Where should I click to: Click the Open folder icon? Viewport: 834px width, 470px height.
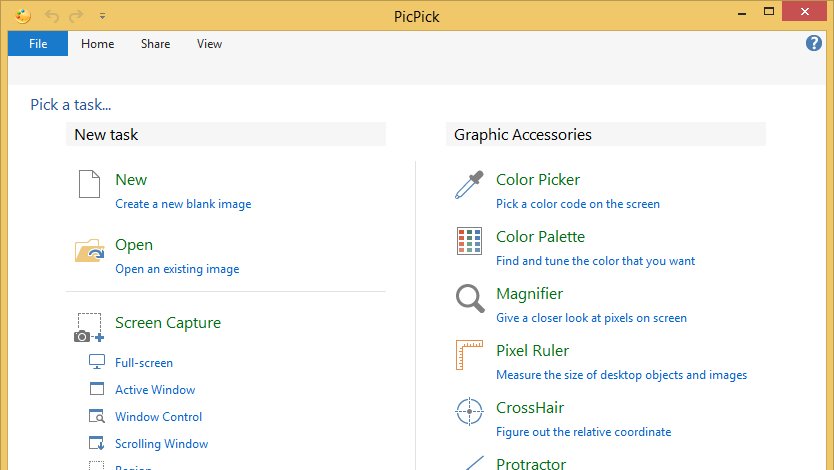[x=89, y=250]
